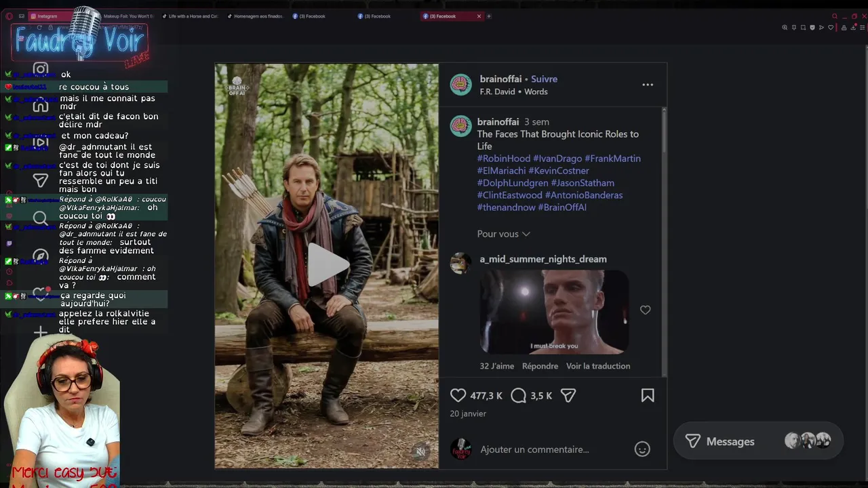The width and height of the screenshot is (868, 488).
Task: Take a snapshot with the toolbar icon
Action: point(804,28)
